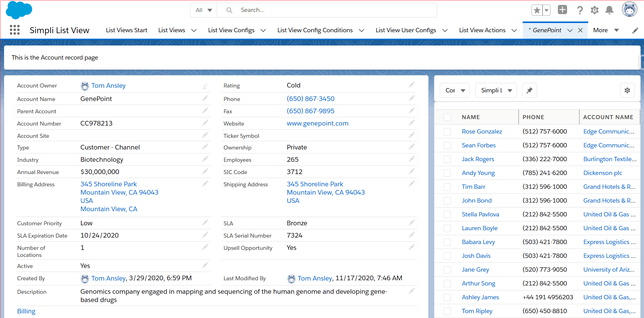Image resolution: width=644 pixels, height=318 pixels.
Task: Open the favorites list dropdown arrow
Action: click(x=547, y=10)
